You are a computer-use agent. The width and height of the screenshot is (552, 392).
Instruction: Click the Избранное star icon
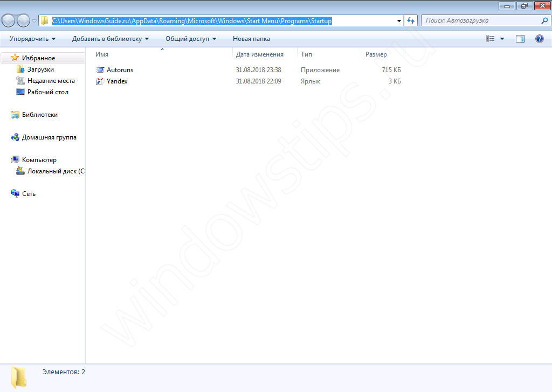15,58
